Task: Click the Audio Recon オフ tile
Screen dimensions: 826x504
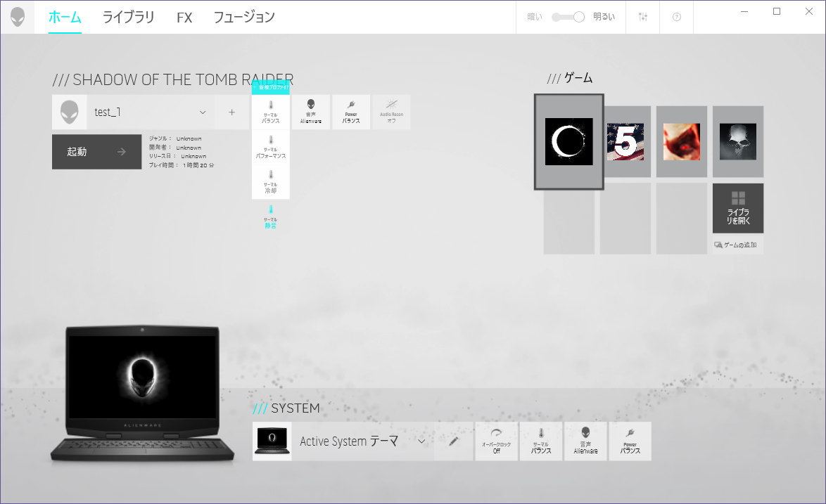Action: (391, 112)
